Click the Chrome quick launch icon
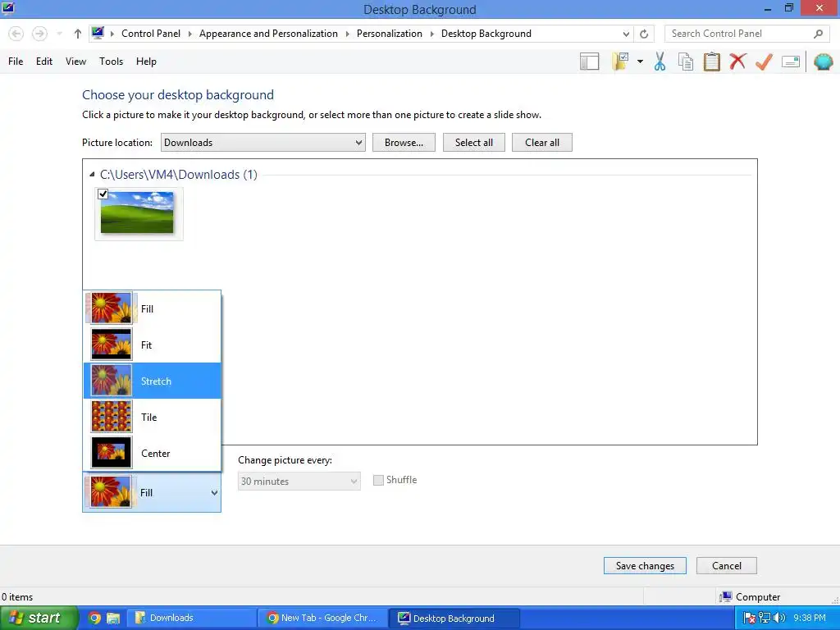This screenshot has height=630, width=840. [95, 619]
